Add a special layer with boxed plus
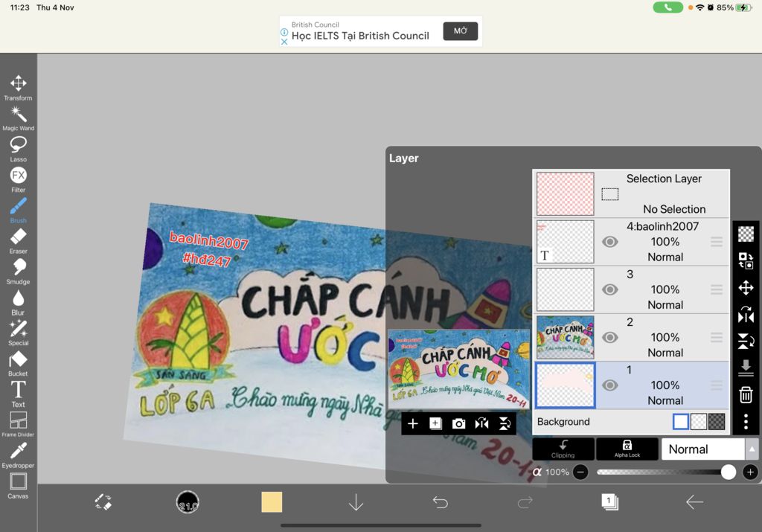This screenshot has height=532, width=762. click(x=435, y=423)
